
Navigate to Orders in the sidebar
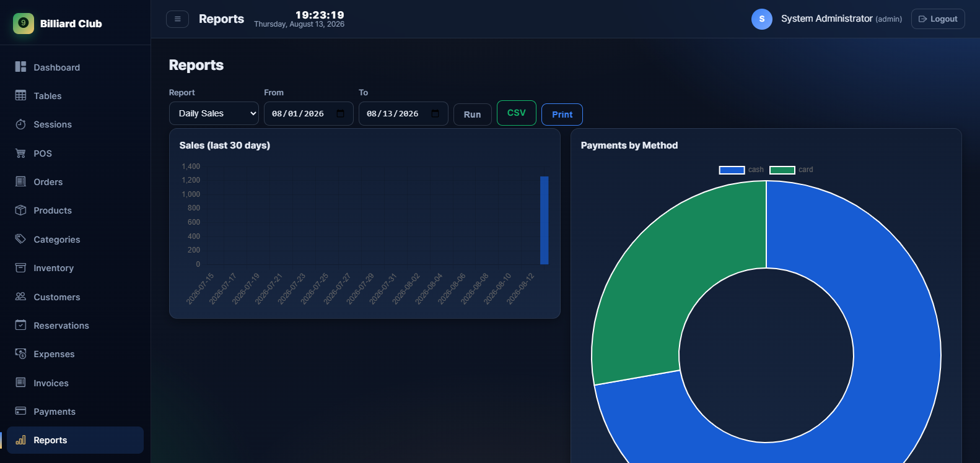[75, 181]
